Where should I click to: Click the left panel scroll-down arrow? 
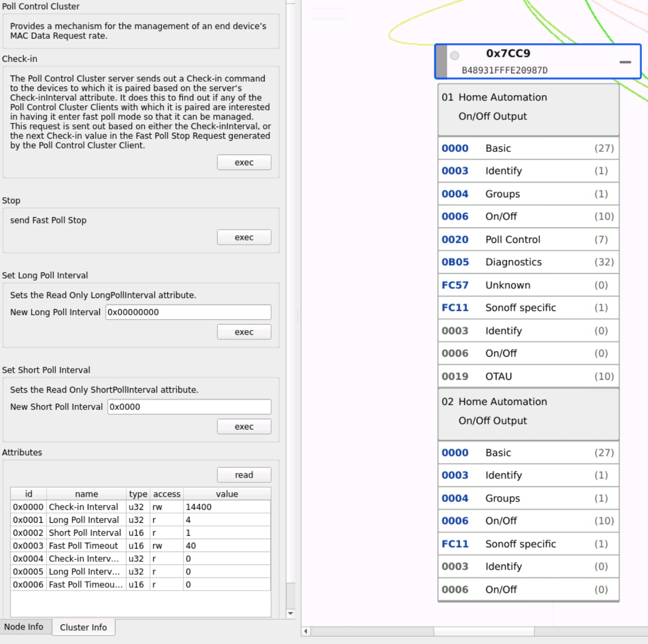point(291,613)
